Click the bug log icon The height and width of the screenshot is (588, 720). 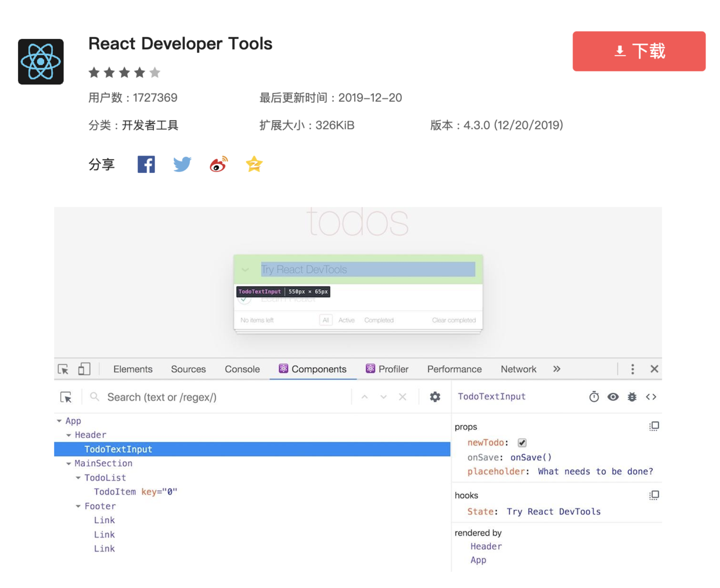[632, 397]
